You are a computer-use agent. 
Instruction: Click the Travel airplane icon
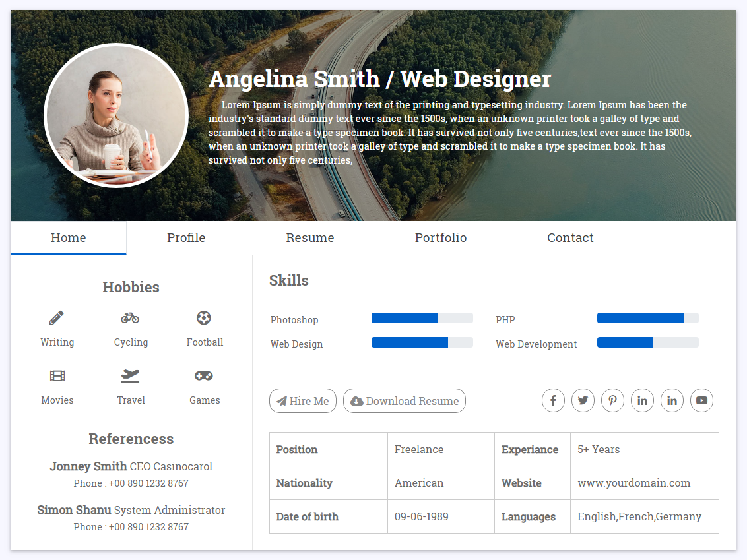pyautogui.click(x=130, y=376)
